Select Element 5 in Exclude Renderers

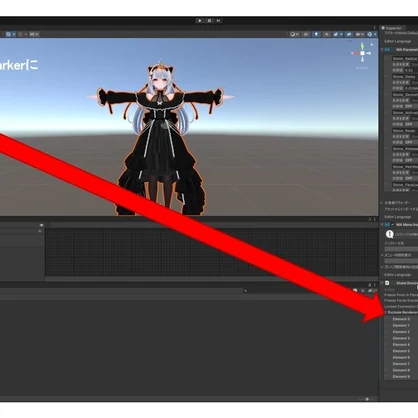pyautogui.click(x=401, y=351)
